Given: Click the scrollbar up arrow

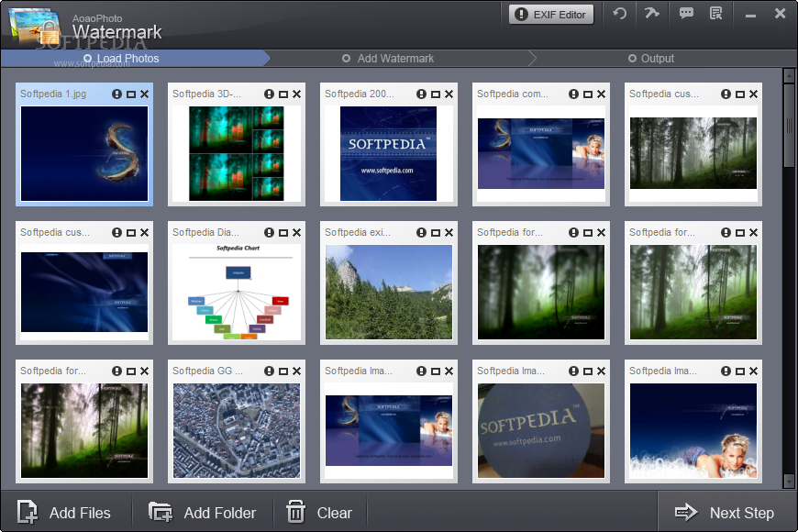Looking at the screenshot, I should [789, 76].
